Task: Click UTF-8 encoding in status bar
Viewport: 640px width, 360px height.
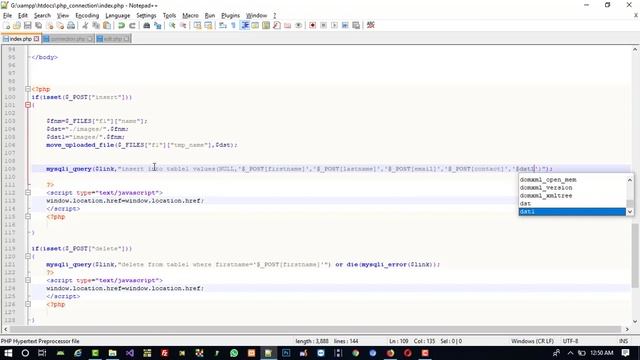Action: coord(570,341)
